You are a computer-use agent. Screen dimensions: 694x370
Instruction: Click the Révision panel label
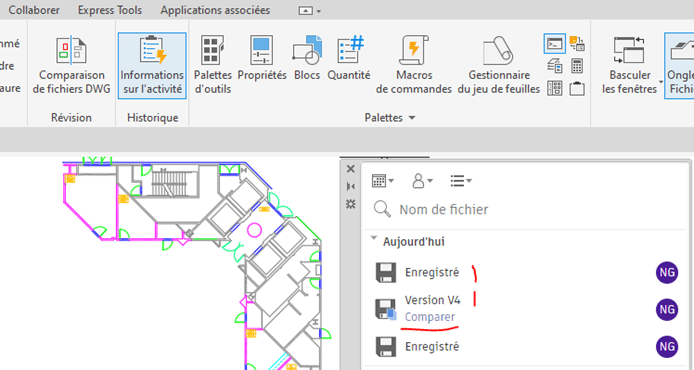71,118
